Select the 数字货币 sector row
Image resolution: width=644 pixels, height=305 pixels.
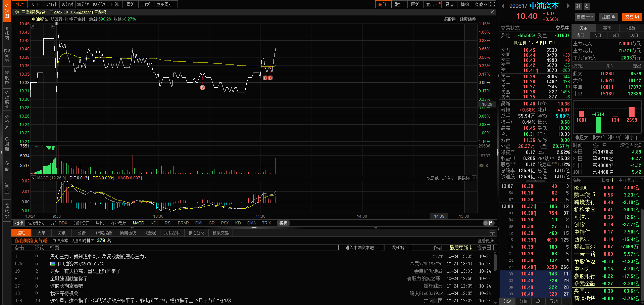pos(606,195)
